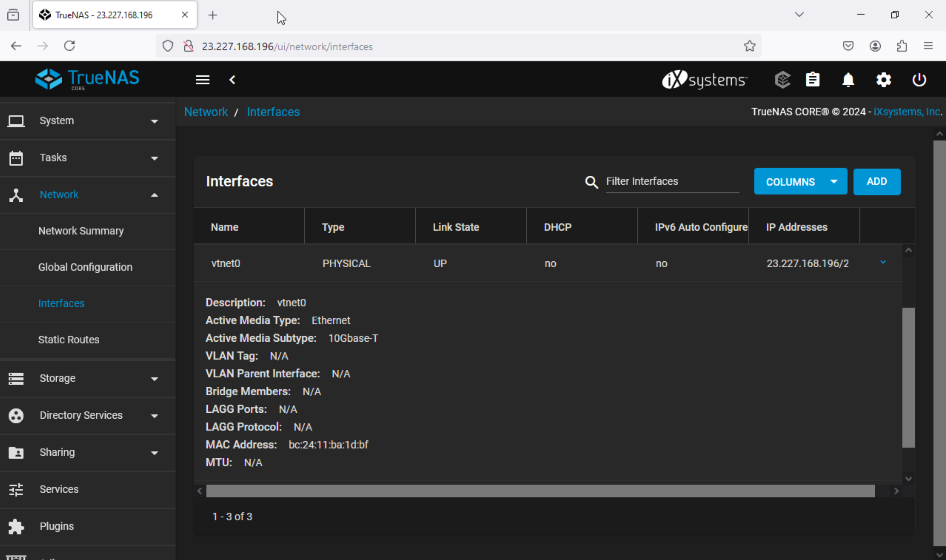Image resolution: width=946 pixels, height=560 pixels.
Task: Expand the System menu arrow
Action: click(154, 121)
